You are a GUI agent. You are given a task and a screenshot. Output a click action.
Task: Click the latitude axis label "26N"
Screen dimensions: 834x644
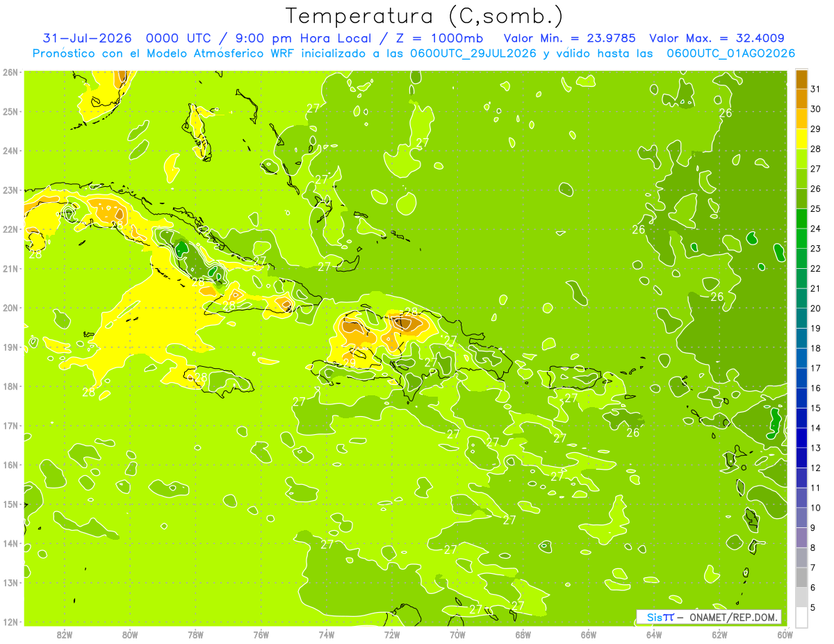(10, 72)
